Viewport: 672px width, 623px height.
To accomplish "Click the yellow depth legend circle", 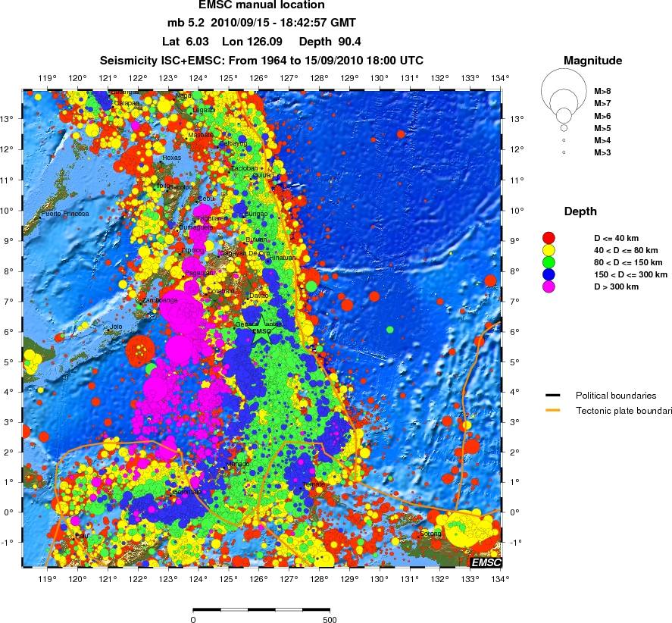I will click(x=549, y=250).
